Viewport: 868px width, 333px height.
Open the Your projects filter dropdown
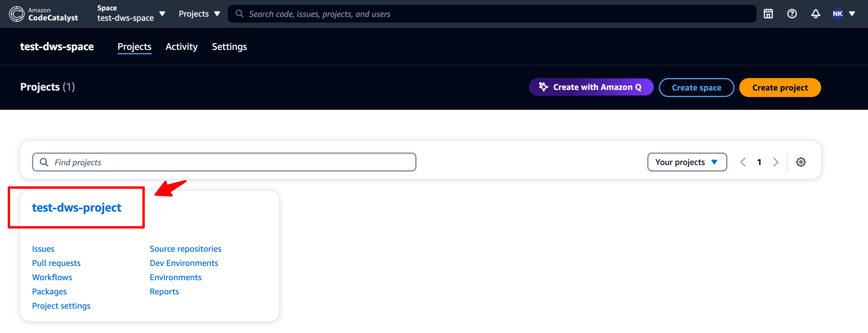tap(687, 162)
